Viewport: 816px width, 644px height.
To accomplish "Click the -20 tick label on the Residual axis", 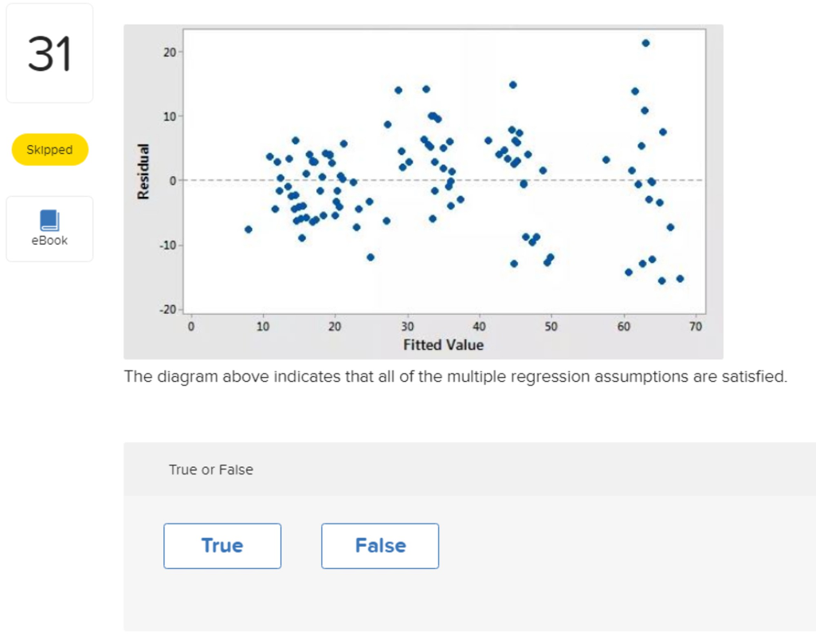I will click(167, 309).
